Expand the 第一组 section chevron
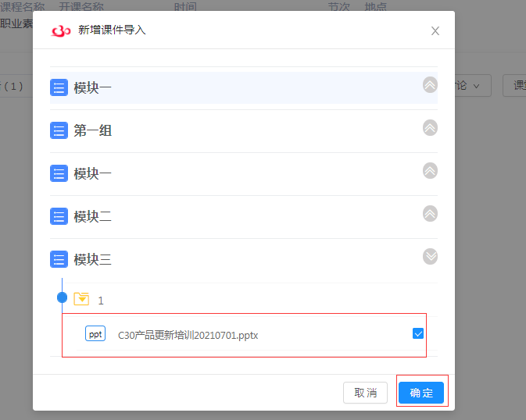This screenshot has width=526, height=420. pos(430,128)
